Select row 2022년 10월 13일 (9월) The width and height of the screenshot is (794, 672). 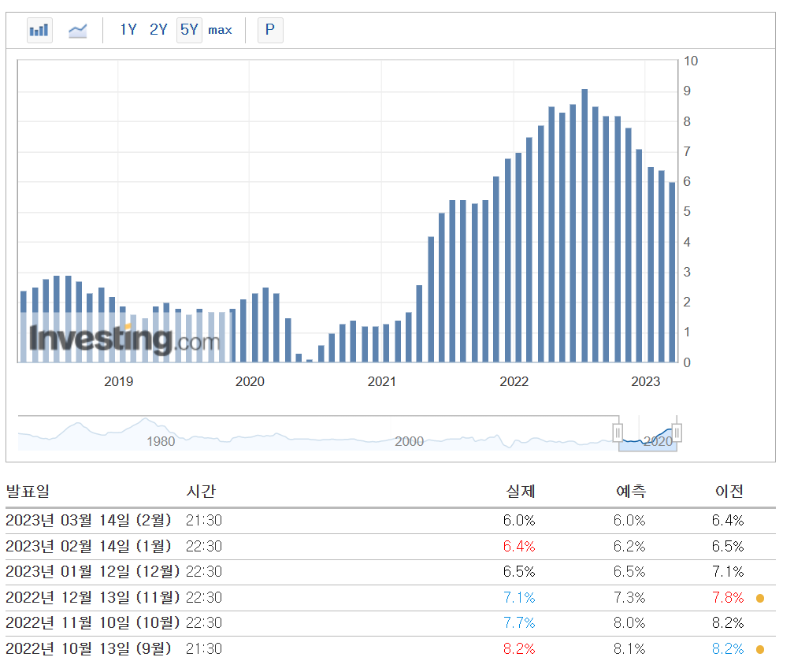tap(391, 648)
